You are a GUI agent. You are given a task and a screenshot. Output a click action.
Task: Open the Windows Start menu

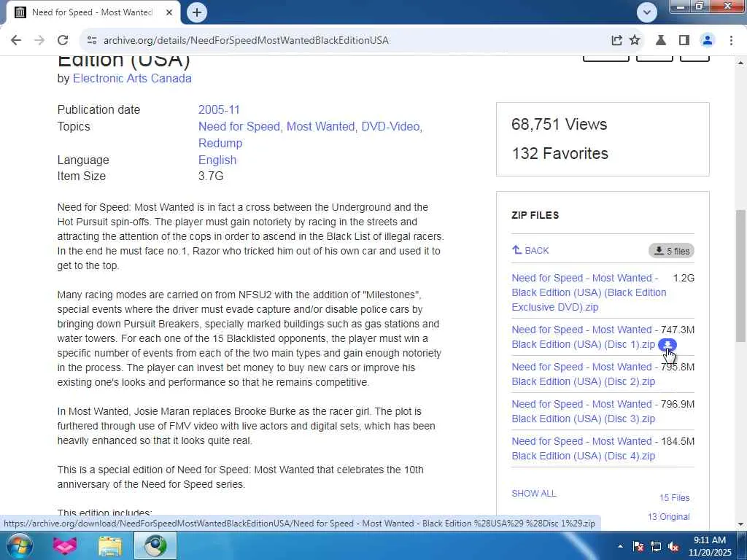click(x=19, y=545)
